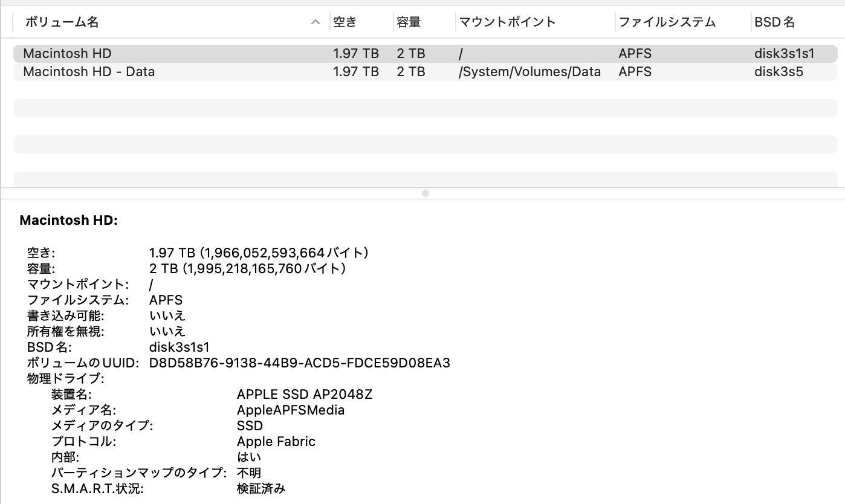Click disk3s5 in the volume list

click(771, 71)
